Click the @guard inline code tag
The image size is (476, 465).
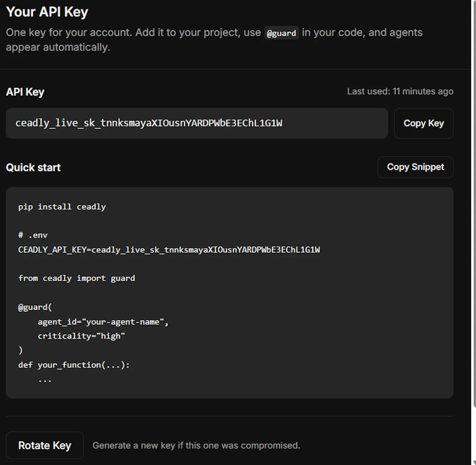click(x=281, y=33)
